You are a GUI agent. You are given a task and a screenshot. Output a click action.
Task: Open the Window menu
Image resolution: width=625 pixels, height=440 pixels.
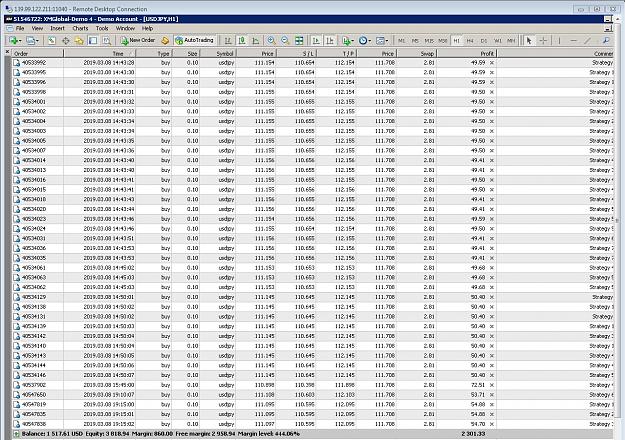click(x=125, y=28)
